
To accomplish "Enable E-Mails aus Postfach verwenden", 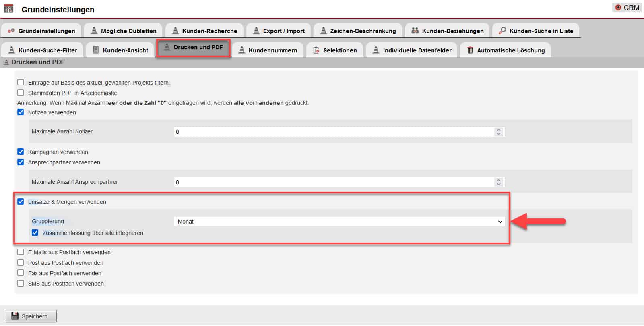I will [x=21, y=252].
